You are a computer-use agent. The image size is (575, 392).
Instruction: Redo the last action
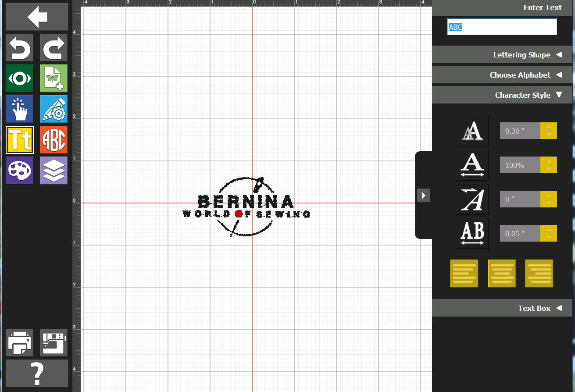click(x=54, y=47)
